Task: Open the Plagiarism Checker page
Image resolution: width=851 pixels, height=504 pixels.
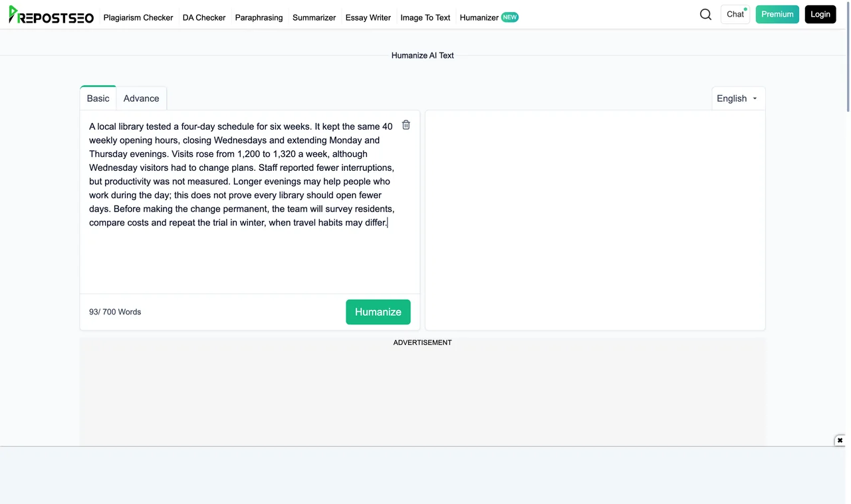Action: point(138,17)
